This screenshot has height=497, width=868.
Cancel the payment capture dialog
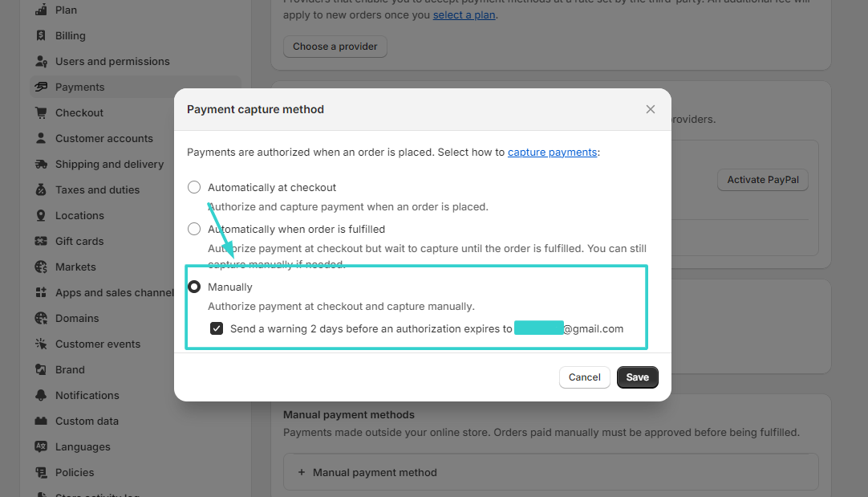pos(584,377)
